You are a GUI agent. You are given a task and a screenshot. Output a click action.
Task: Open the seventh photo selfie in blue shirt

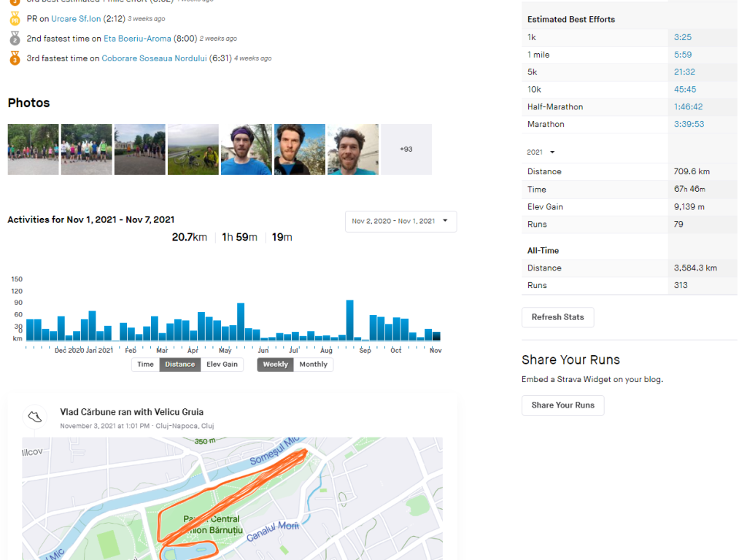353,149
